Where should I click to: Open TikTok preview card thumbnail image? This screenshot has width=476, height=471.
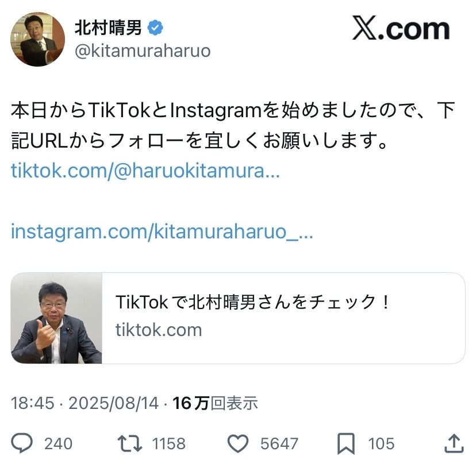[57, 318]
